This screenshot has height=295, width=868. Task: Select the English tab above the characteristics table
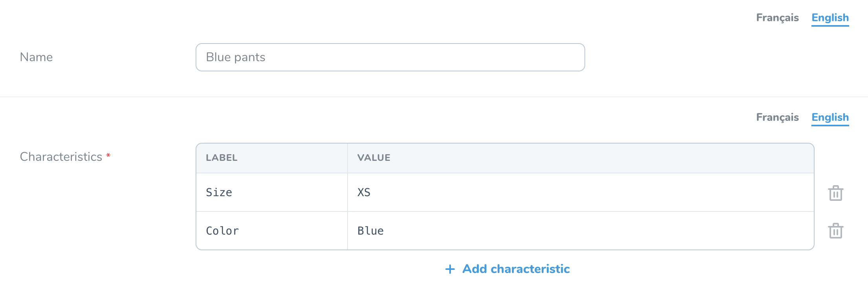(830, 117)
